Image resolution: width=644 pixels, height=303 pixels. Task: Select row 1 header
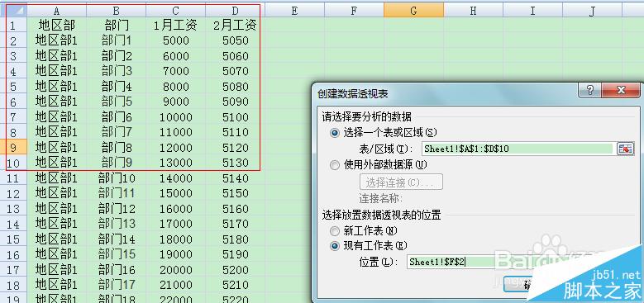13,26
